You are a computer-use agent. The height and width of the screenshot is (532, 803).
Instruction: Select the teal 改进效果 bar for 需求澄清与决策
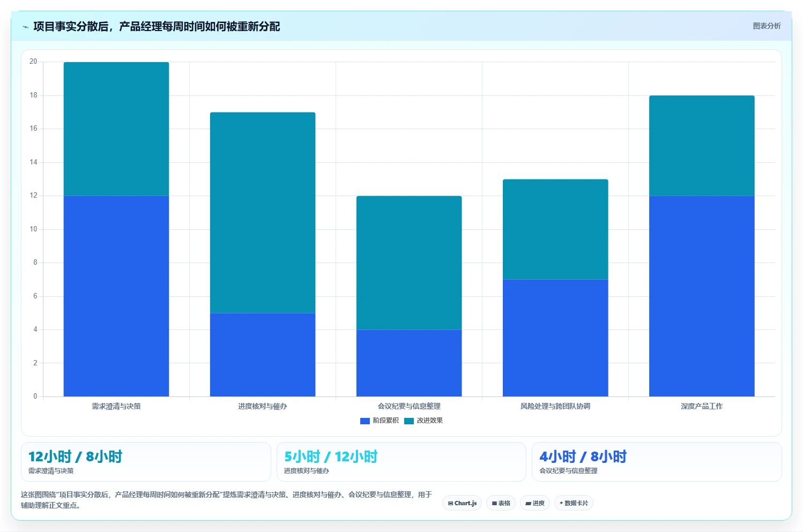pos(116,129)
